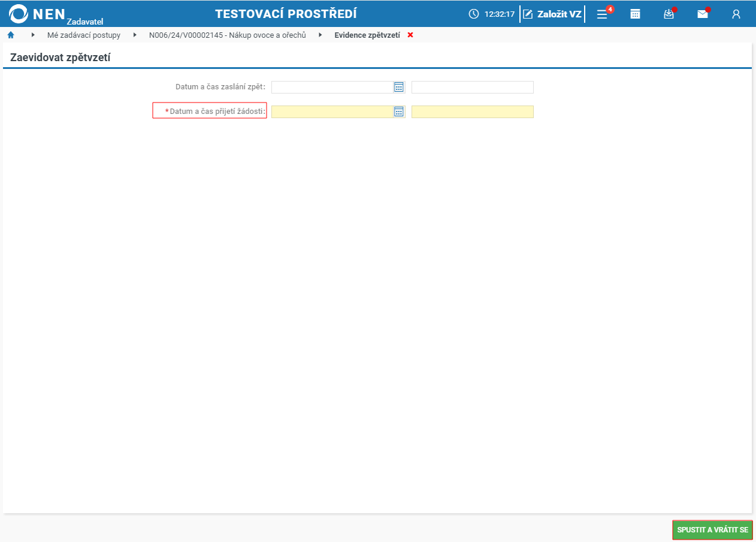This screenshot has width=756, height=542.
Task: Click the NEN logo in the header
Action: (37, 13)
